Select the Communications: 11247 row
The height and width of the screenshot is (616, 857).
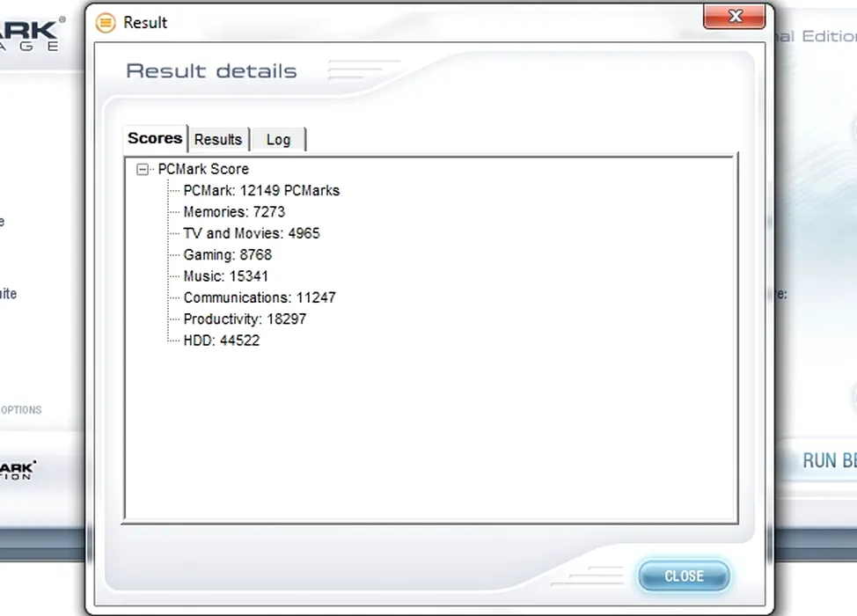click(x=260, y=297)
